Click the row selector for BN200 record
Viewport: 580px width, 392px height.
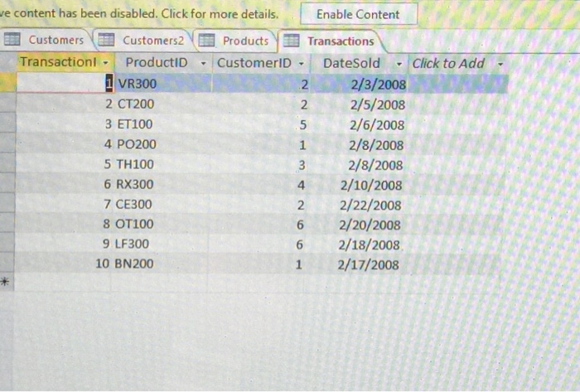pos(7,263)
